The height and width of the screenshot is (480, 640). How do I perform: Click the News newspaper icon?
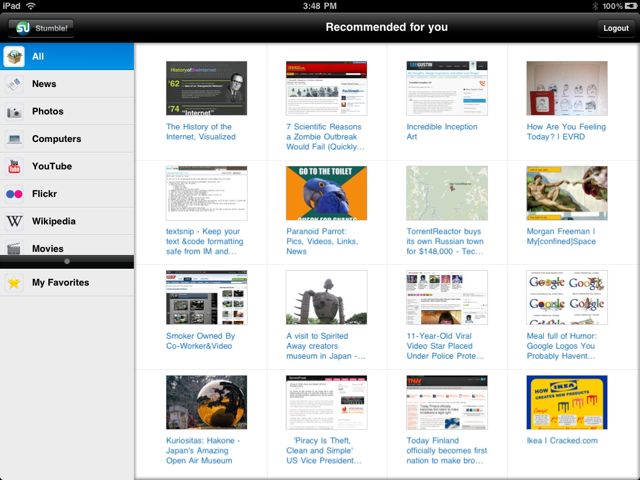click(14, 84)
